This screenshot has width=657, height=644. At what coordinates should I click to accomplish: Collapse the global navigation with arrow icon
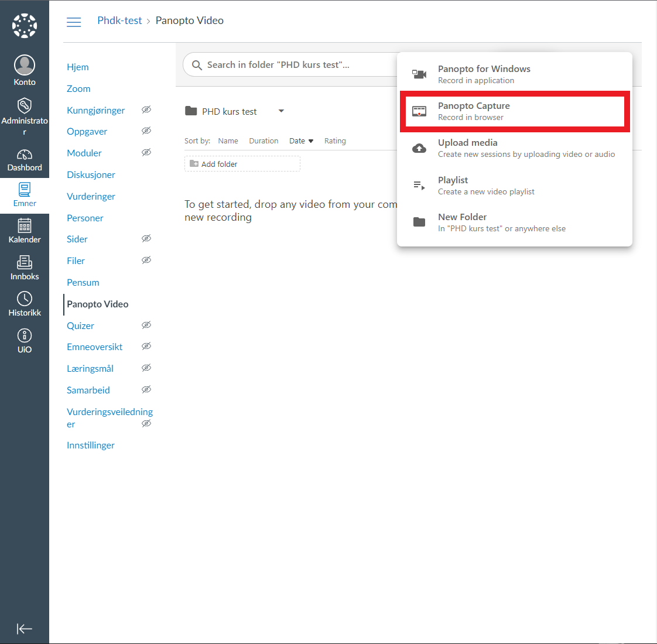point(25,629)
